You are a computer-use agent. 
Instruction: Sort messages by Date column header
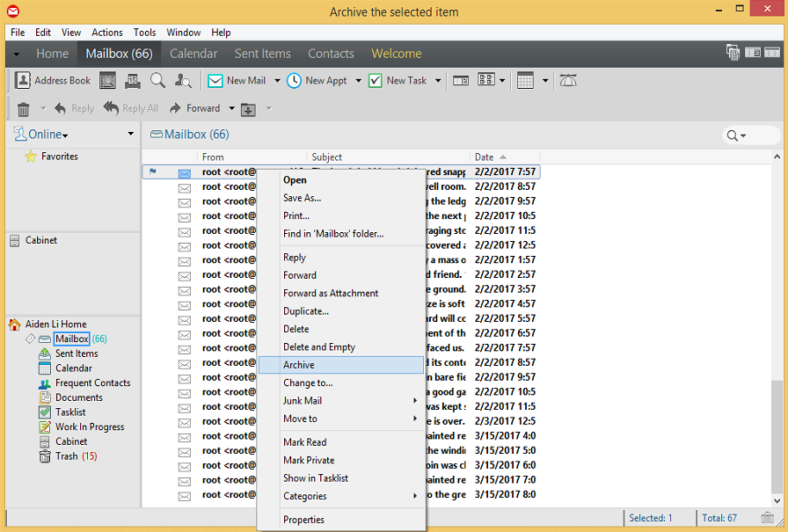(x=485, y=157)
